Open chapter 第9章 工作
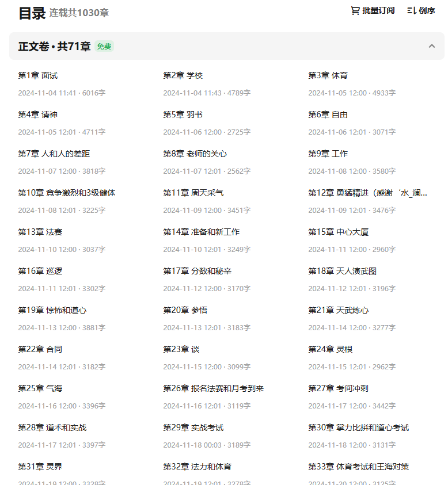The height and width of the screenshot is (485, 448). tap(328, 154)
